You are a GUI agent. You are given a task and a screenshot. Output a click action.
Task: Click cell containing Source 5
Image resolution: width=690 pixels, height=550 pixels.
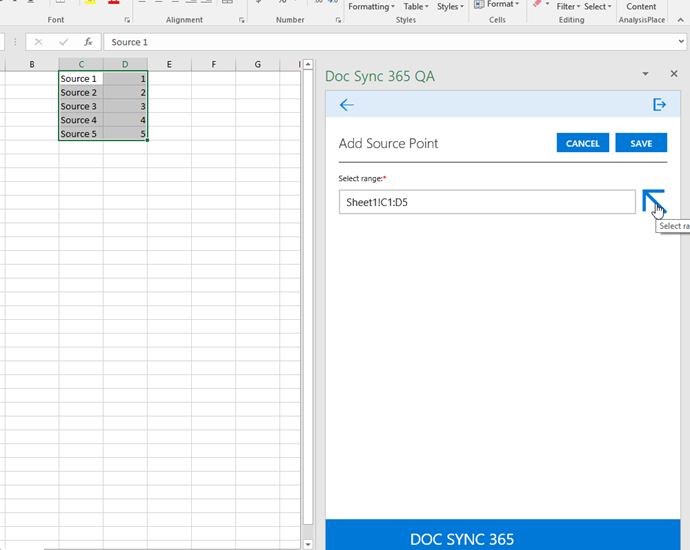(x=81, y=133)
